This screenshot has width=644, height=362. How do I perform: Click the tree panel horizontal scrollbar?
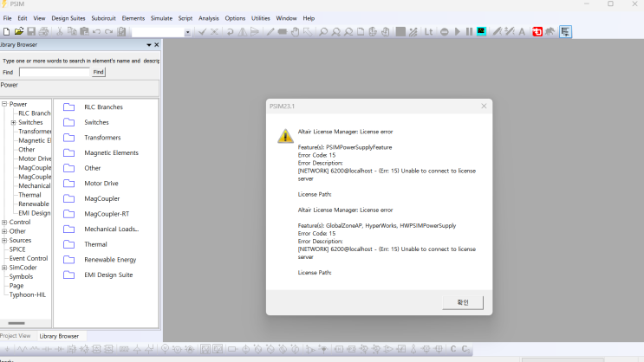[x=16, y=323]
